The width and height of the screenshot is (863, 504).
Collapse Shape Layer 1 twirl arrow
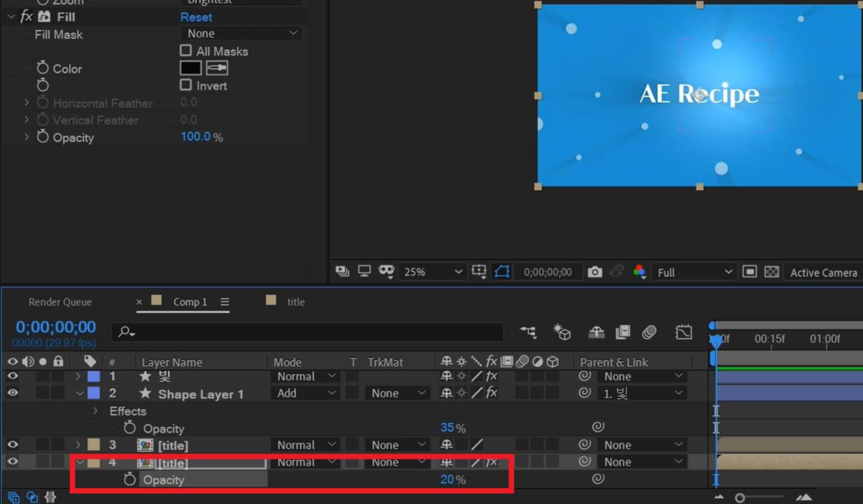click(80, 393)
